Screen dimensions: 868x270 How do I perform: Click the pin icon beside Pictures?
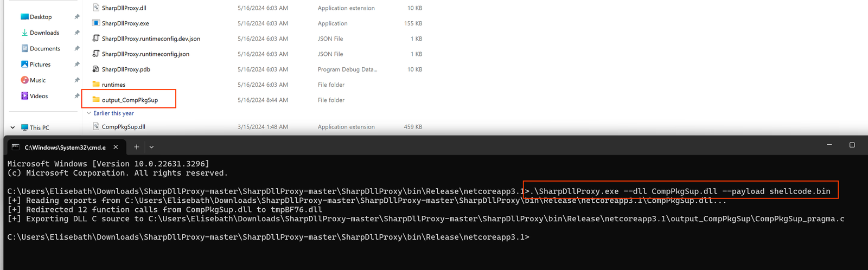click(x=77, y=65)
